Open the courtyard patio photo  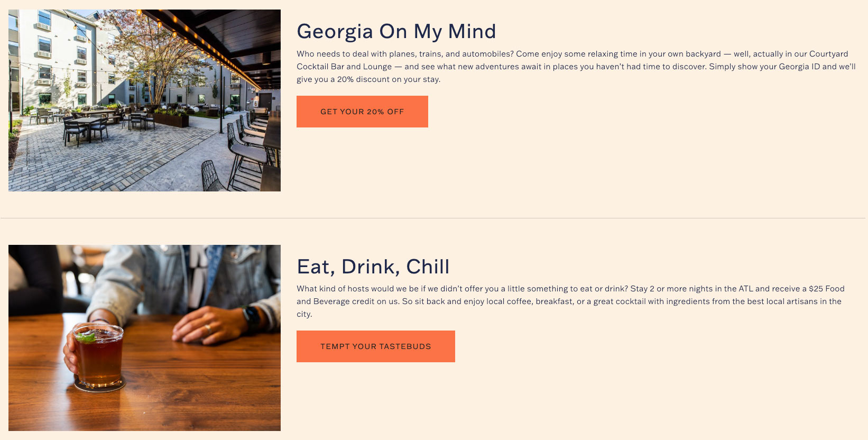(144, 100)
